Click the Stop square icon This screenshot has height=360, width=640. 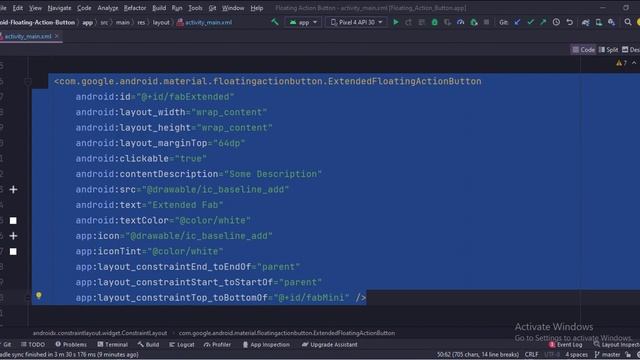click(x=486, y=22)
